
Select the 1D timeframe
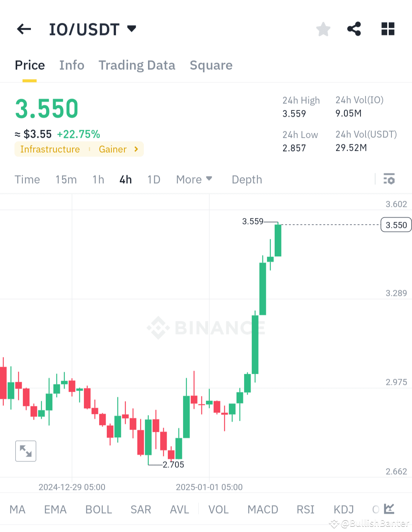tap(153, 179)
